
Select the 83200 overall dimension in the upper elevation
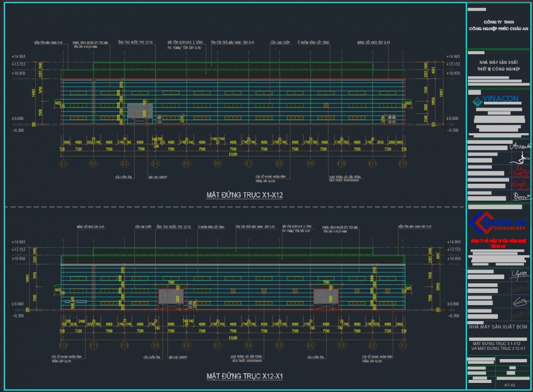point(233,154)
